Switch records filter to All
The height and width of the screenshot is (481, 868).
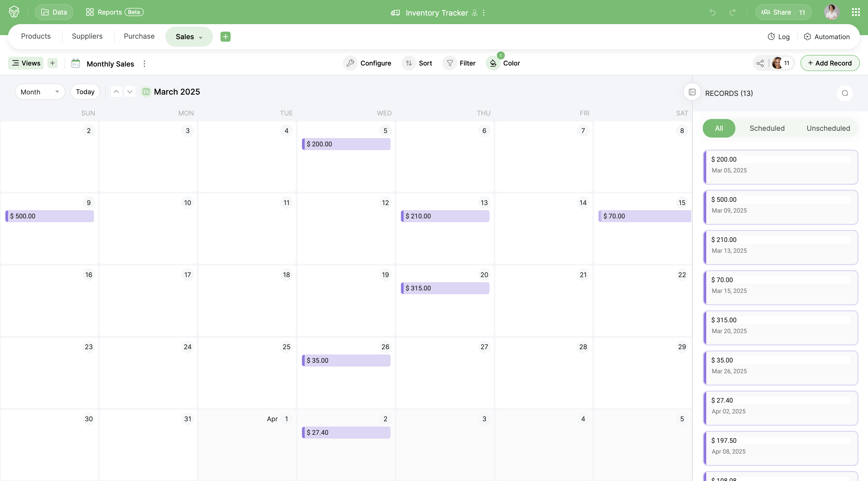tap(719, 128)
